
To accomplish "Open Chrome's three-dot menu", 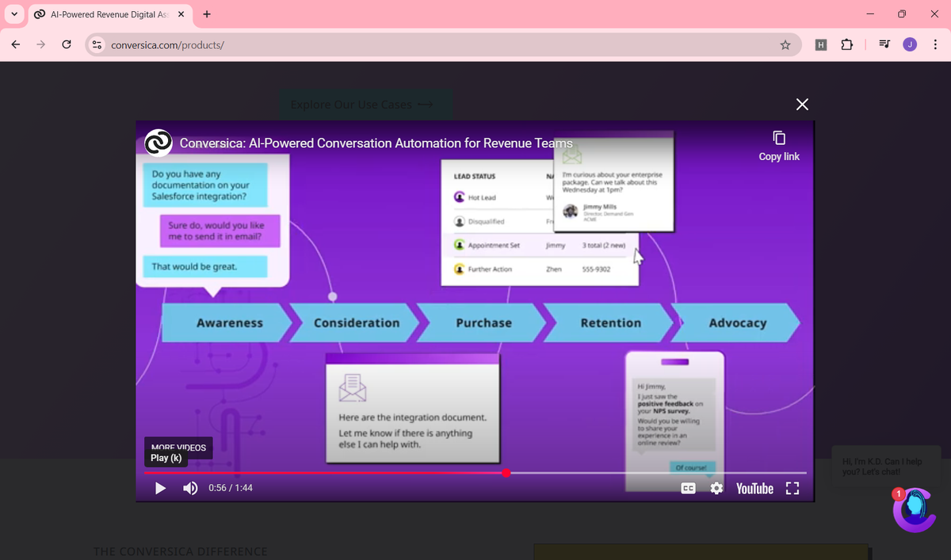I will tap(935, 45).
